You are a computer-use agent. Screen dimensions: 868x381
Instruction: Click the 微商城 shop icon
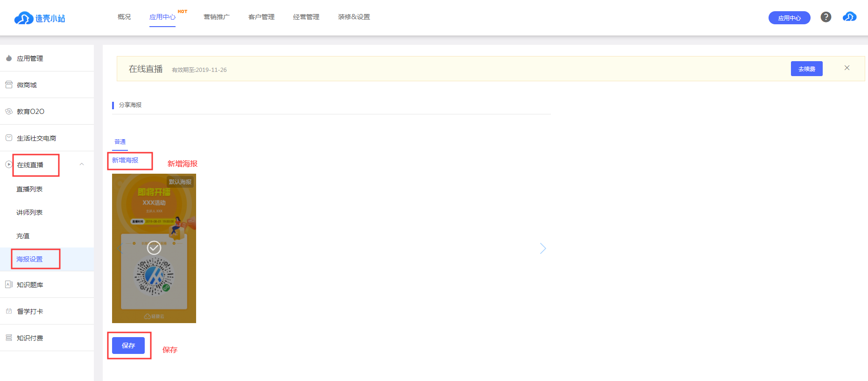9,85
